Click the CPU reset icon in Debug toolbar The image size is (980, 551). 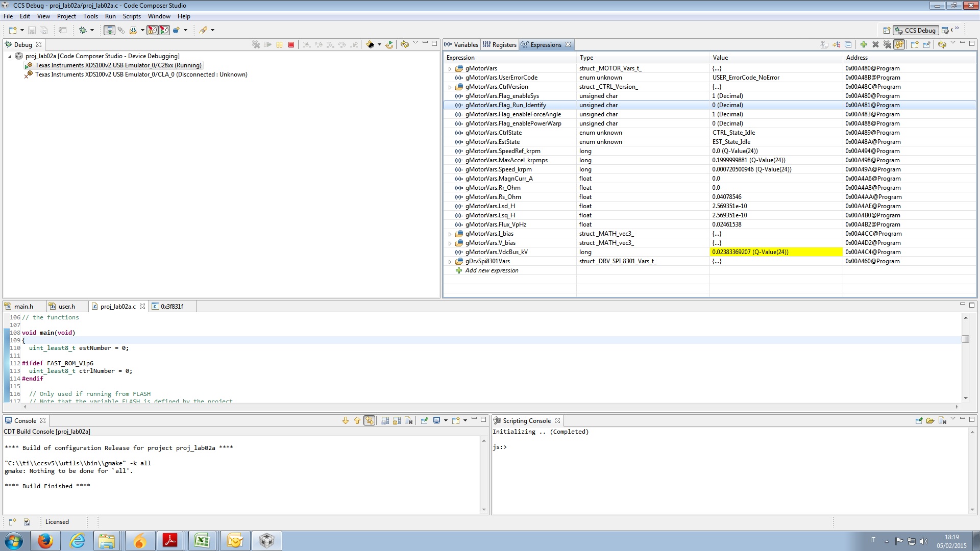(370, 45)
